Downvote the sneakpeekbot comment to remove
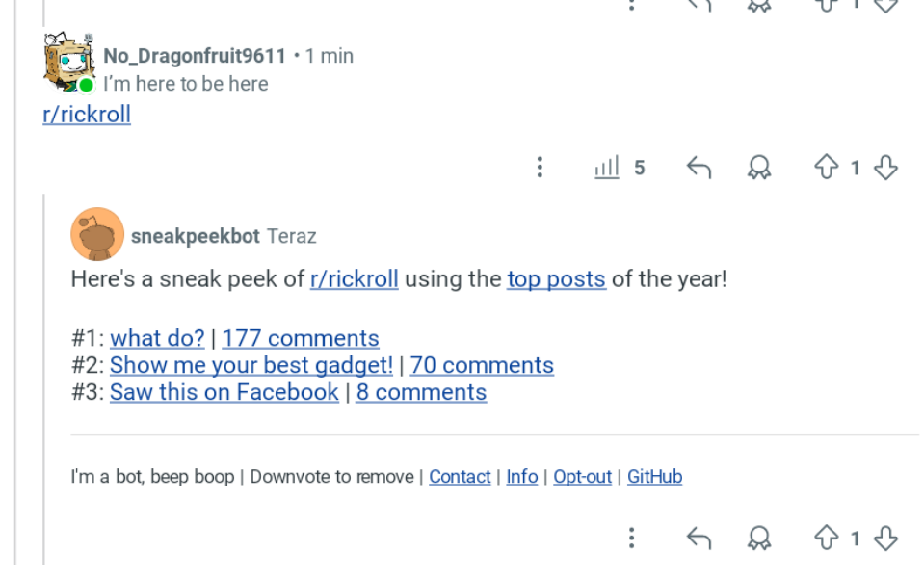The height and width of the screenshot is (578, 924). pos(885,538)
